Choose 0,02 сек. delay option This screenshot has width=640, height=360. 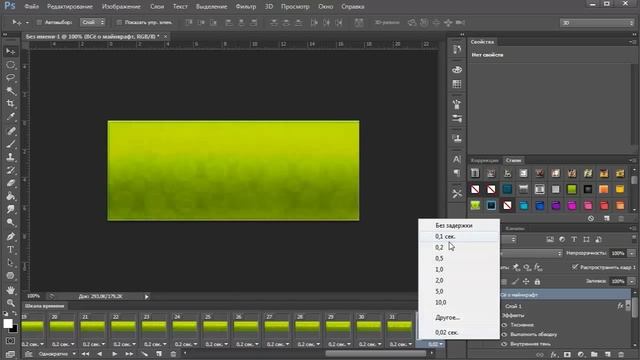pos(459,332)
